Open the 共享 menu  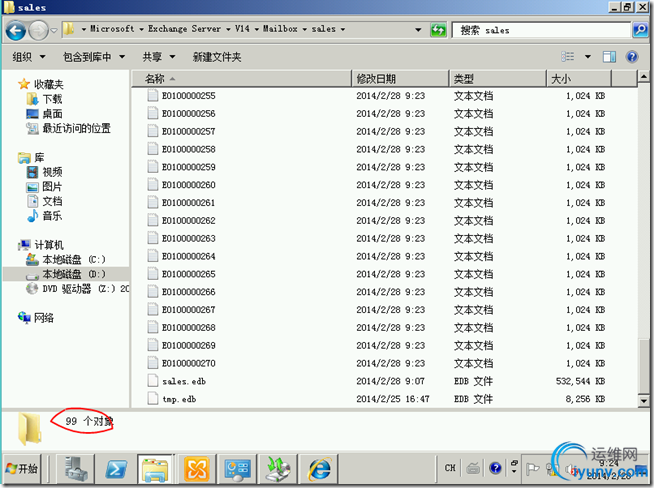[x=158, y=56]
